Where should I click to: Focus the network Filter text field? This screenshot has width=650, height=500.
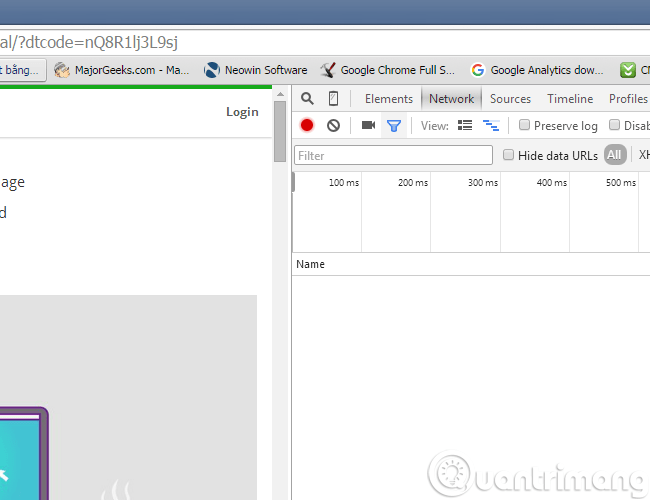(x=393, y=155)
